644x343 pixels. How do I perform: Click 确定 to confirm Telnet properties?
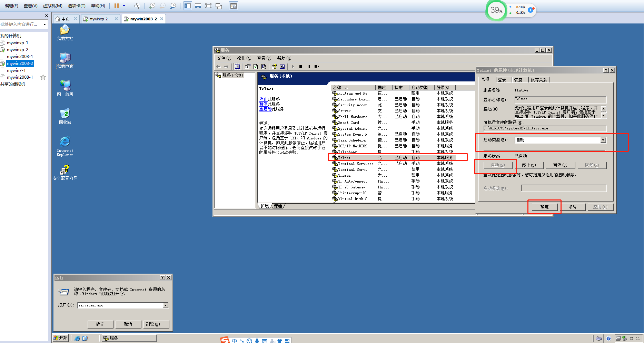tap(544, 207)
